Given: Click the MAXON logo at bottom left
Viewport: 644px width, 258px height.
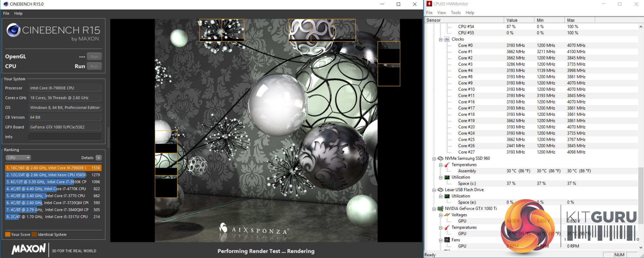Looking at the screenshot, I should pyautogui.click(x=29, y=249).
